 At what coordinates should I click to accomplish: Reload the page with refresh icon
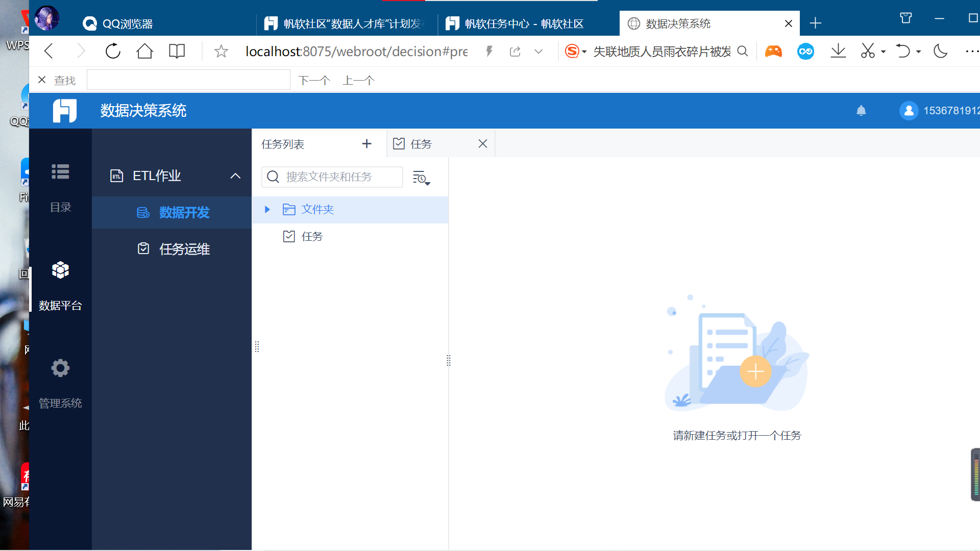[113, 51]
